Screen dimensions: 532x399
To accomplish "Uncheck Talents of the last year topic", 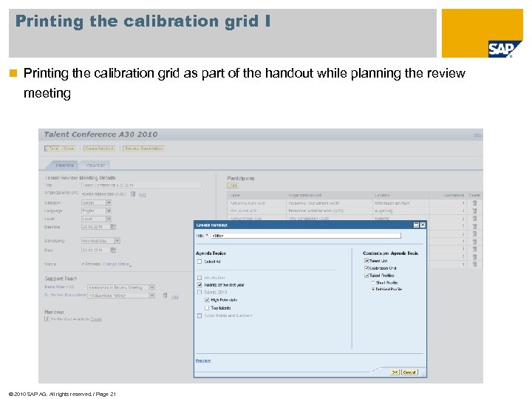I will tap(199, 285).
